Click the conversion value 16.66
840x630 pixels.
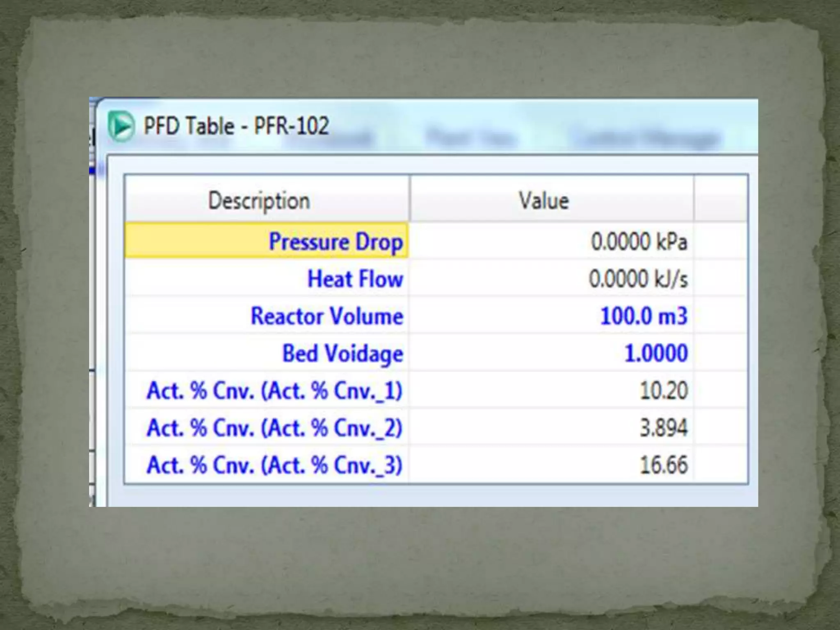coord(663,465)
